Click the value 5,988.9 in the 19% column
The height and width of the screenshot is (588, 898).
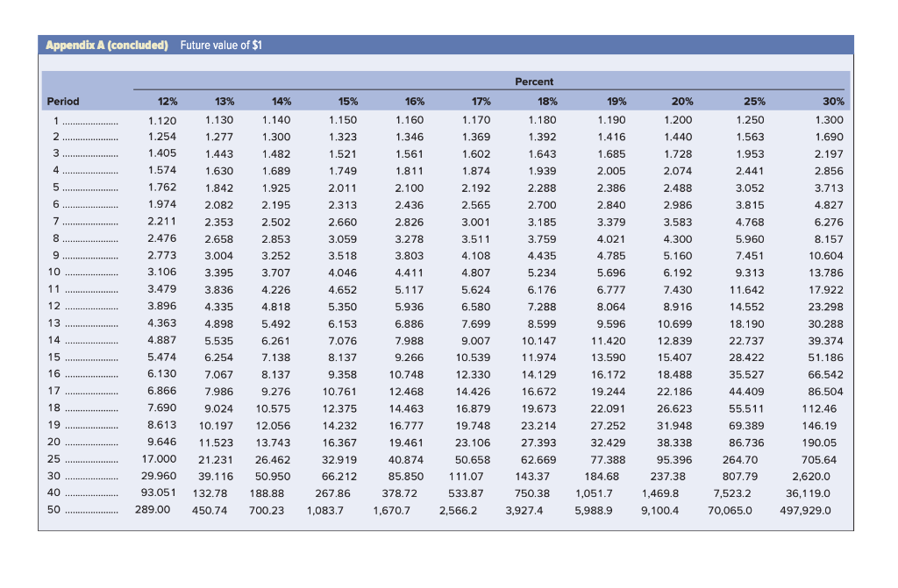(x=594, y=511)
